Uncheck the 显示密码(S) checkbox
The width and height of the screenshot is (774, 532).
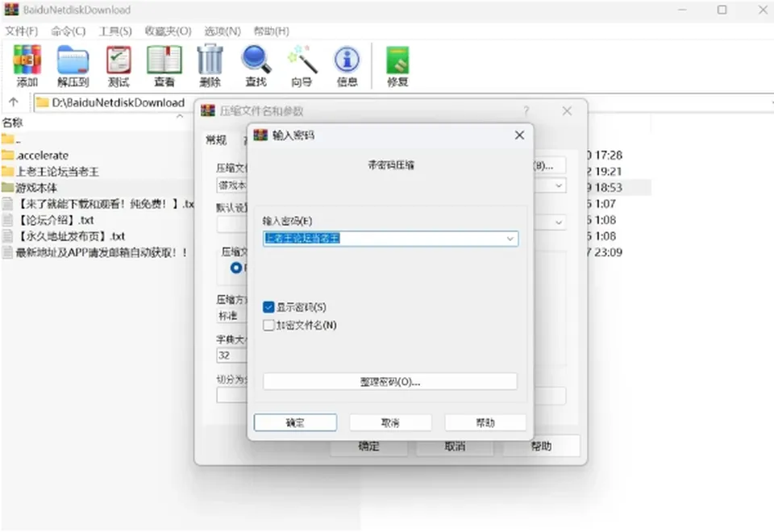pos(268,307)
